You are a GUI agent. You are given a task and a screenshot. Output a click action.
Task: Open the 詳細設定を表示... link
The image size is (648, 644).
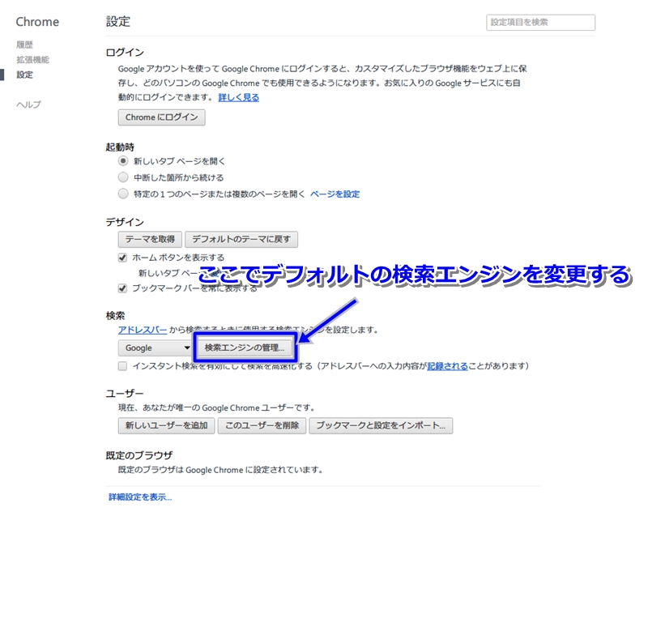pos(140,497)
